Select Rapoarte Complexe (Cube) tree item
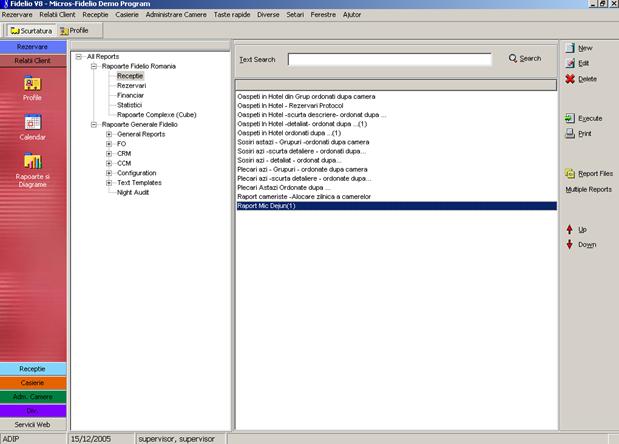Image resolution: width=619 pixels, height=444 pixels. pyautogui.click(x=157, y=115)
